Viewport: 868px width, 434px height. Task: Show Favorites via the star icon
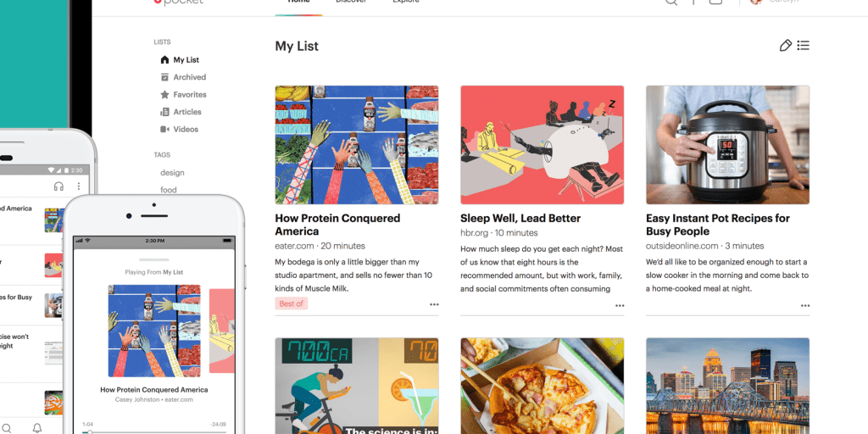[x=164, y=95]
